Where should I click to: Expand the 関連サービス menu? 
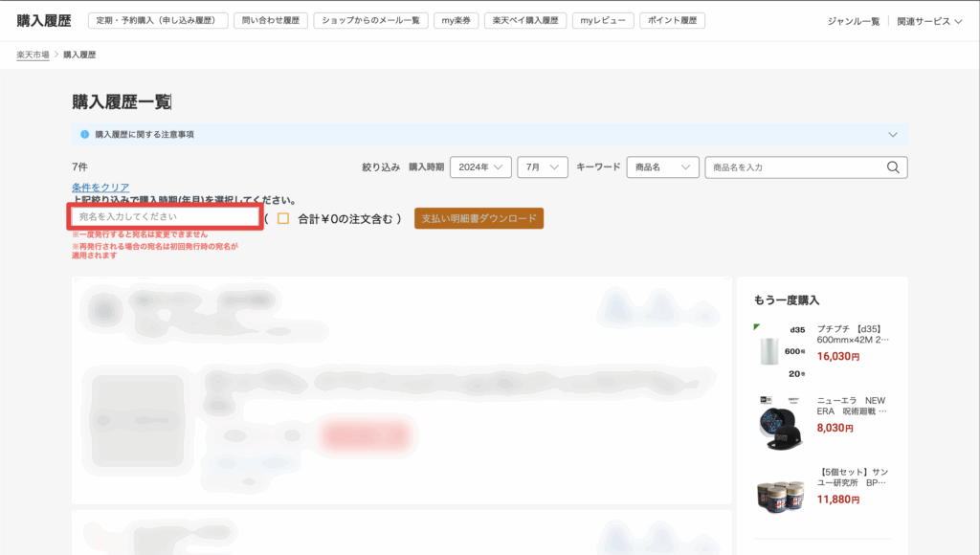929,21
